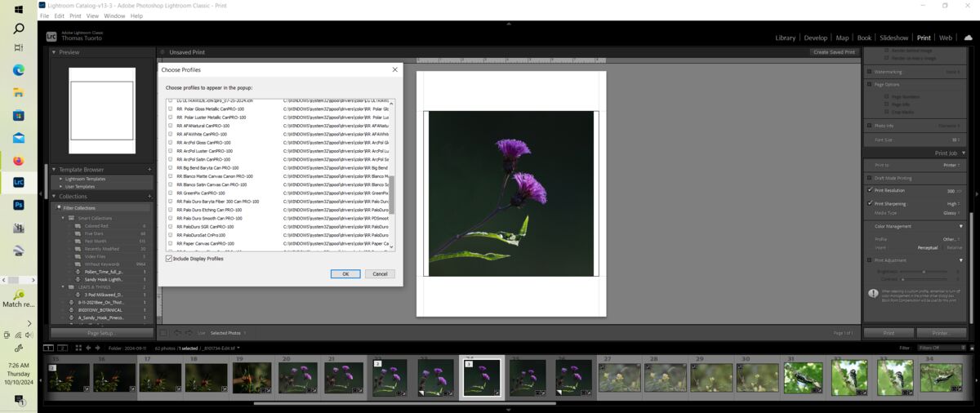
Task: Open the View menu
Action: click(x=92, y=16)
